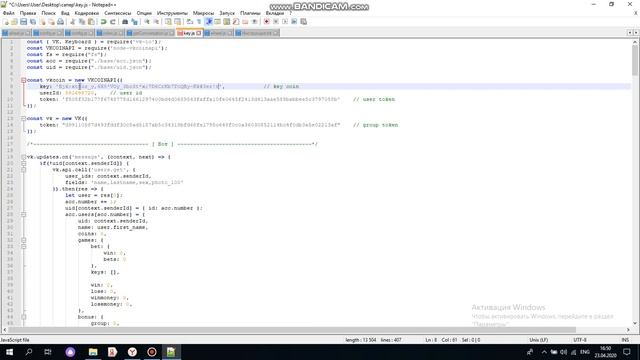Viewport: 640px width, 360px height.
Task: Click the tab bar scroll-left arrow
Action: (x=630, y=33)
